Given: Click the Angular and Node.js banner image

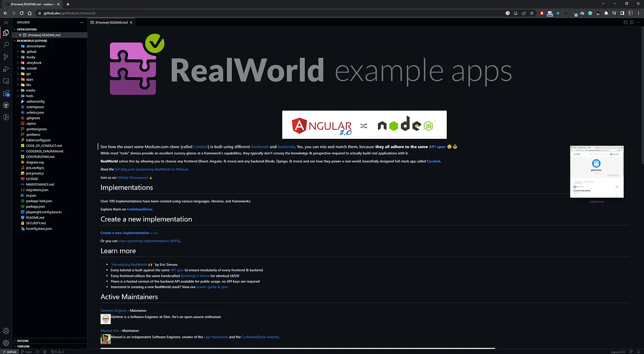Looking at the screenshot, I should pos(364,125).
